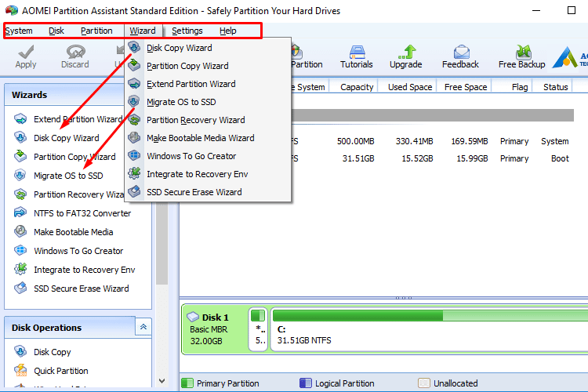Select the 500.00MB partition capacity cell
Viewport: 588px width, 392px height.
tap(355, 141)
